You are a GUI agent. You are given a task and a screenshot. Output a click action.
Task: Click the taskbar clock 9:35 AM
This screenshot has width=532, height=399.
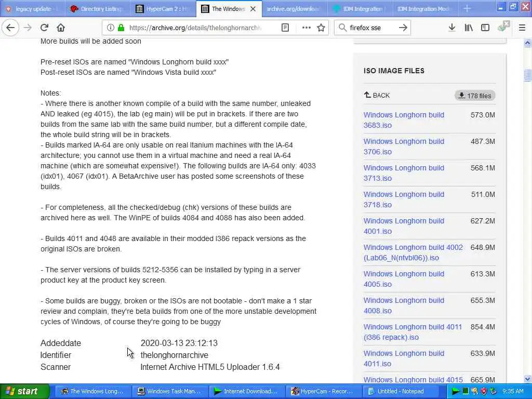513,391
